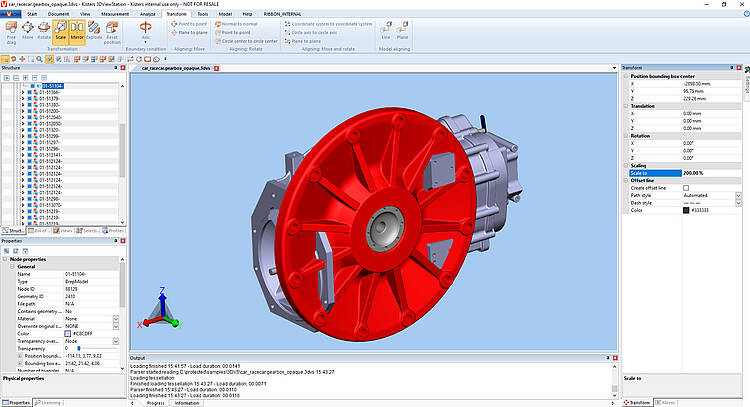
Task: Click the offset line Color swatch #333333
Action: click(686, 210)
